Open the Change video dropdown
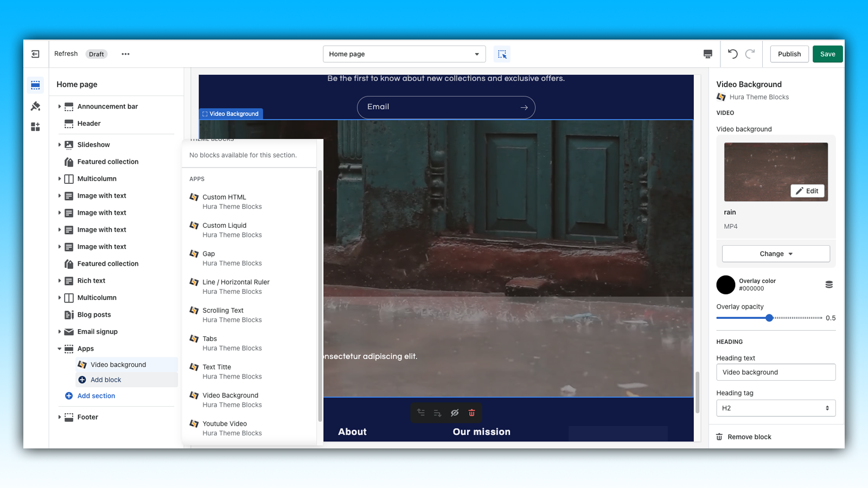The width and height of the screenshot is (868, 488). click(776, 254)
